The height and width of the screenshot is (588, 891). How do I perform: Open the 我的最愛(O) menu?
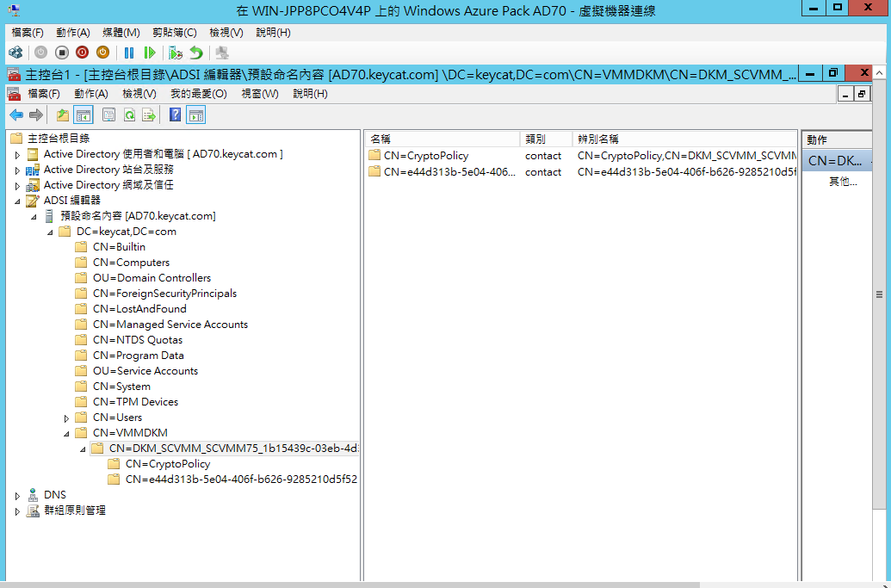click(x=198, y=94)
